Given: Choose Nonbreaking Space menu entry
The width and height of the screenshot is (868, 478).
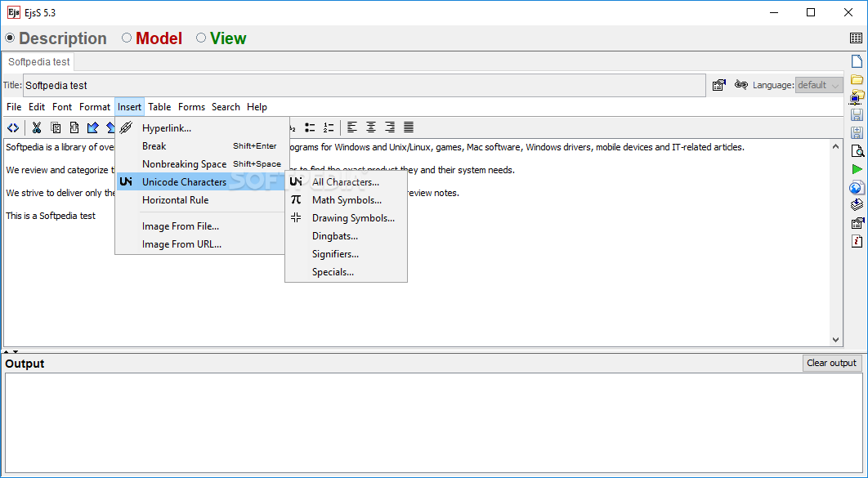Looking at the screenshot, I should [200, 164].
